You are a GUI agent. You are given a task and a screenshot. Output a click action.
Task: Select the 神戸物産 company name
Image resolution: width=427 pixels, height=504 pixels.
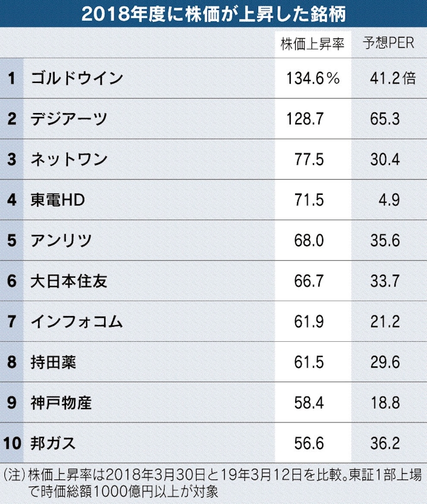tap(61, 403)
